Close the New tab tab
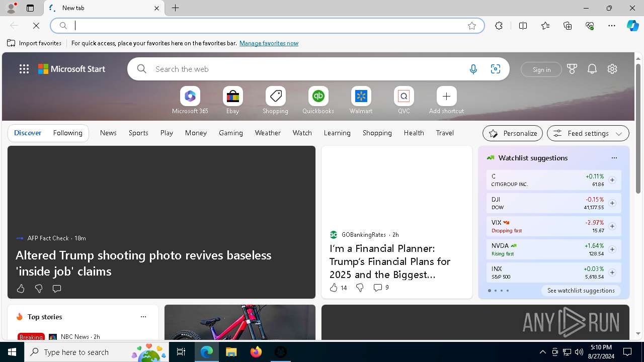The height and width of the screenshot is (362, 644). 156,8
